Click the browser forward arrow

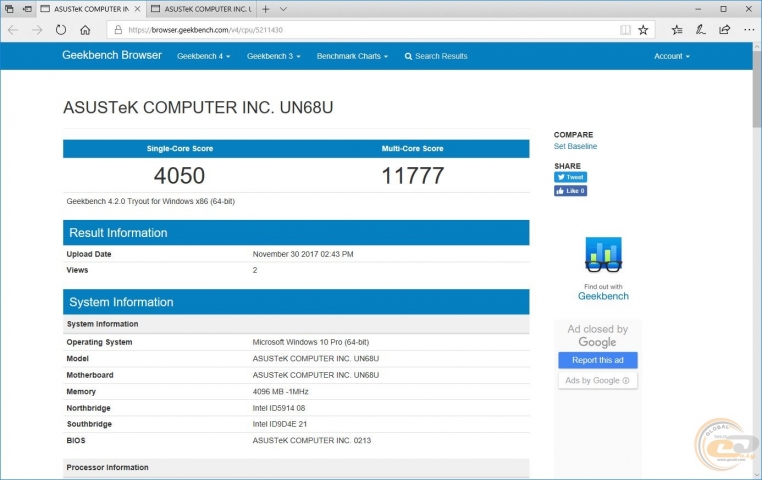pyautogui.click(x=37, y=30)
